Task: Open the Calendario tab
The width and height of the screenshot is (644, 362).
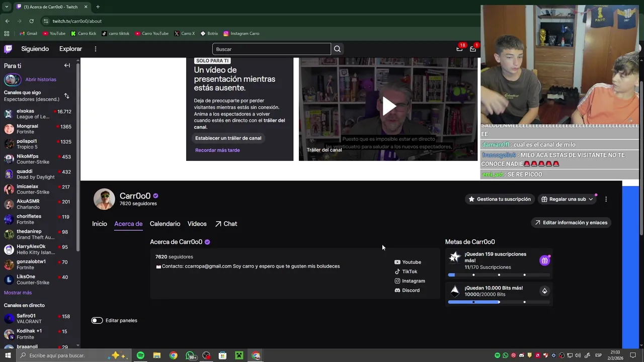Action: click(x=165, y=224)
